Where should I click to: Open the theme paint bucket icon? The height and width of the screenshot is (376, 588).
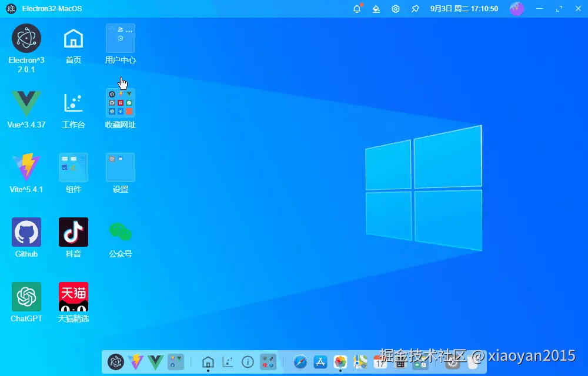(x=376, y=9)
